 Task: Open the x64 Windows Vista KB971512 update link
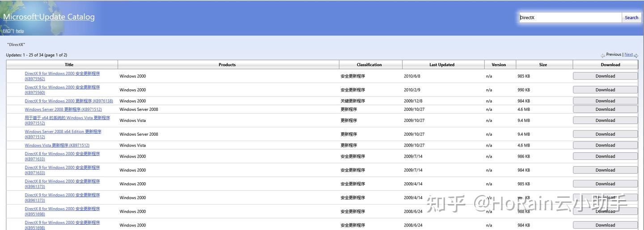click(67, 121)
